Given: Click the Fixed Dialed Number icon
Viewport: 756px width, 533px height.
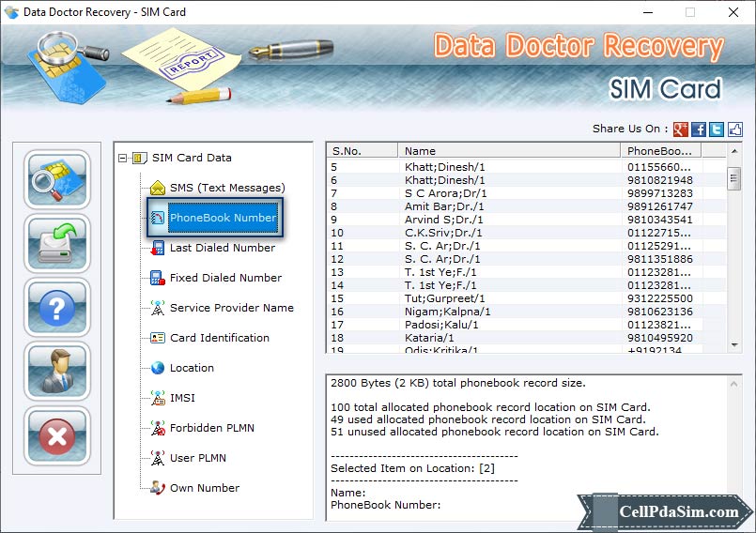Looking at the screenshot, I should tap(158, 278).
